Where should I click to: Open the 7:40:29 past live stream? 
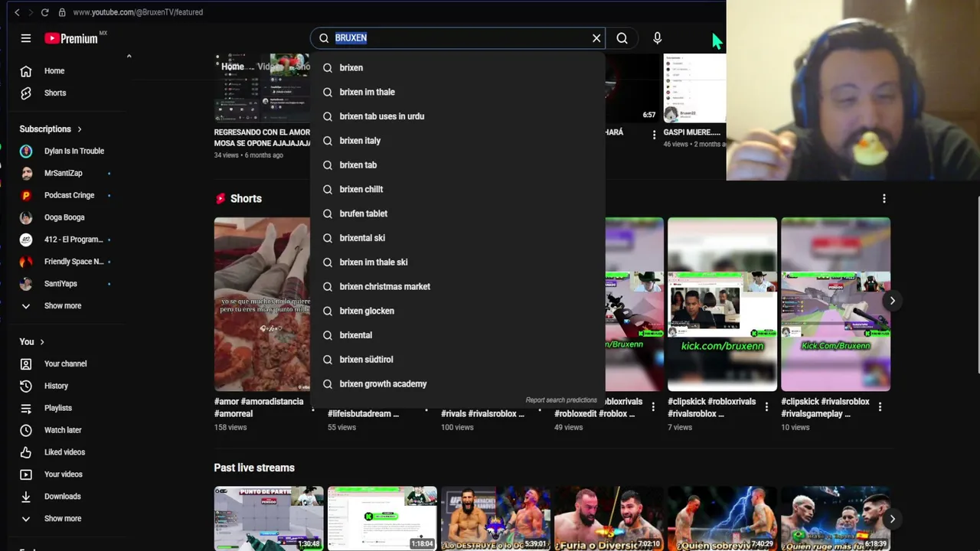click(722, 518)
